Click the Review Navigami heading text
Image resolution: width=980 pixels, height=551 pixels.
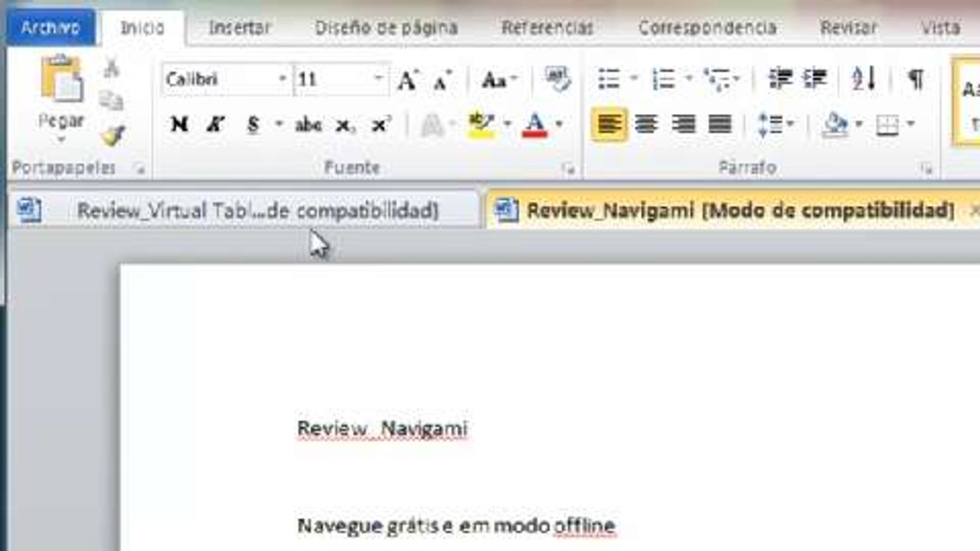(382, 429)
